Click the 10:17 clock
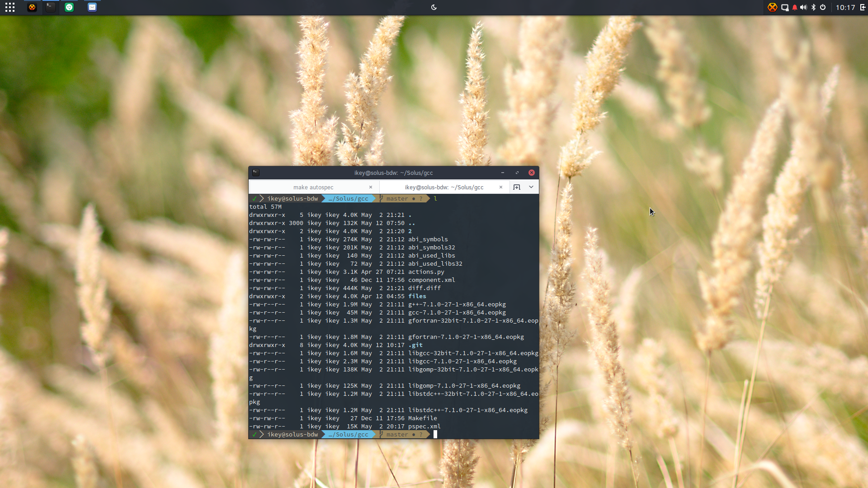 845,7
